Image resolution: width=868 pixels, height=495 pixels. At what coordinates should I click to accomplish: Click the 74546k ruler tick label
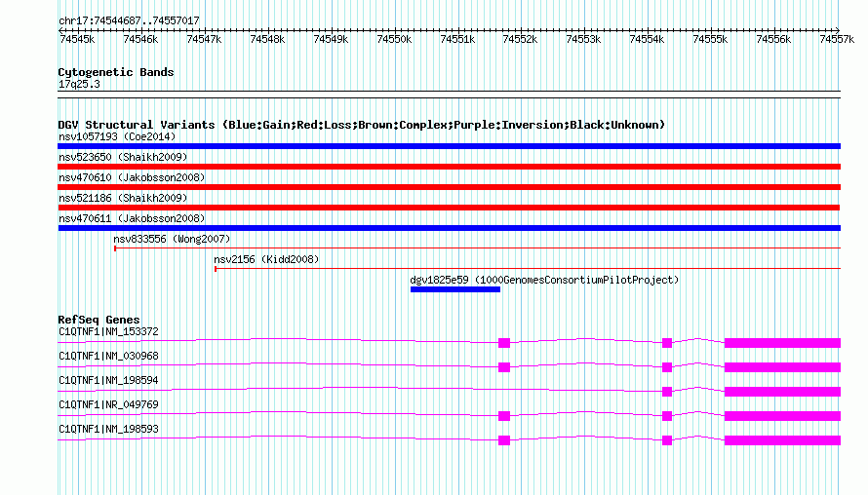(x=140, y=39)
